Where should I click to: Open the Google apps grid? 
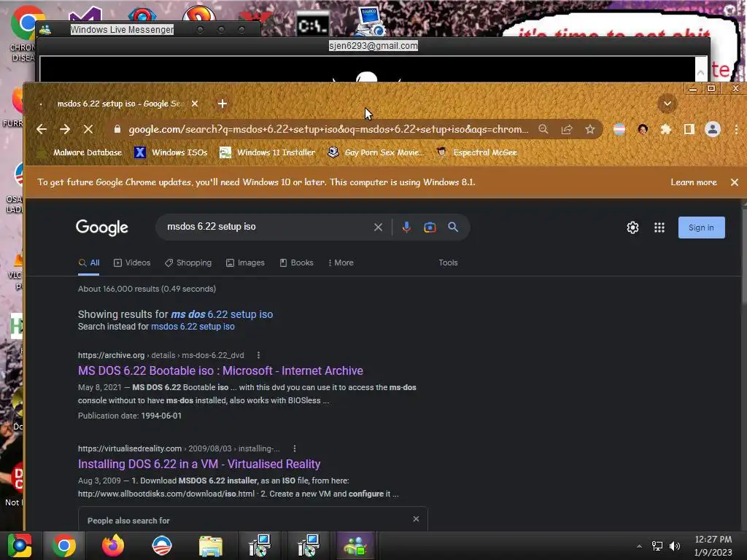coord(659,227)
